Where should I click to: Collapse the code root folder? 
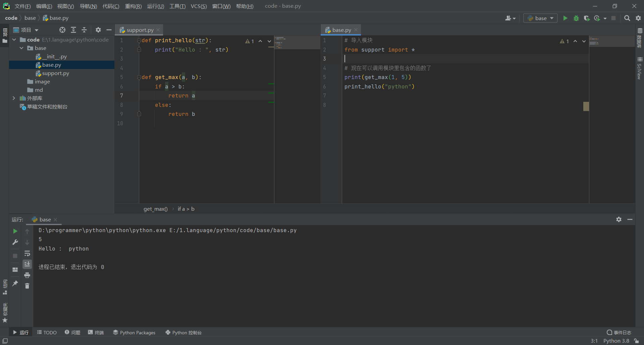point(14,40)
